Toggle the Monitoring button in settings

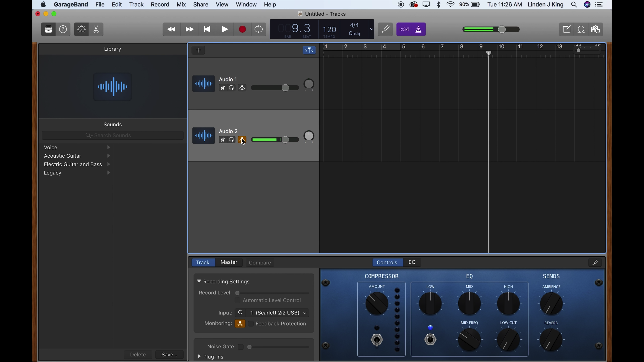pyautogui.click(x=240, y=324)
